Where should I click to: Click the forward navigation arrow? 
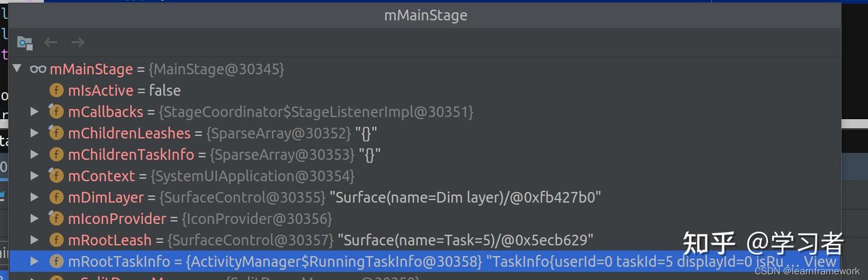[x=78, y=42]
